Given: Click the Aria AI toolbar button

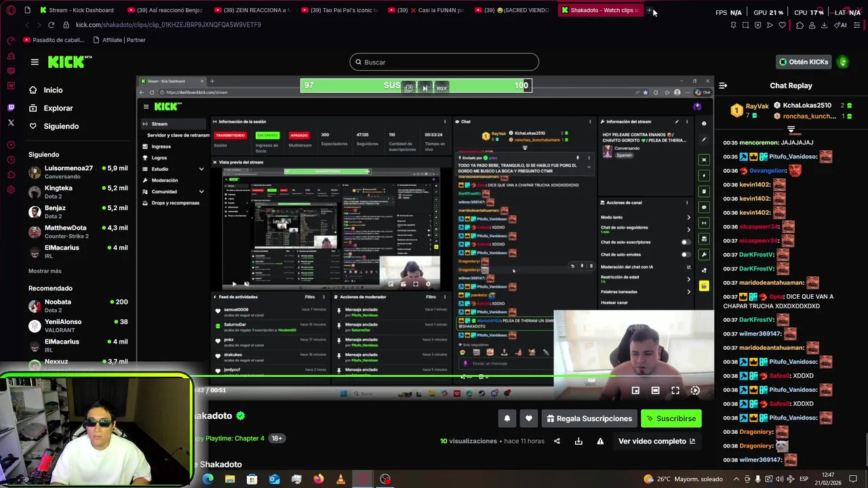Looking at the screenshot, I should coord(840,25).
